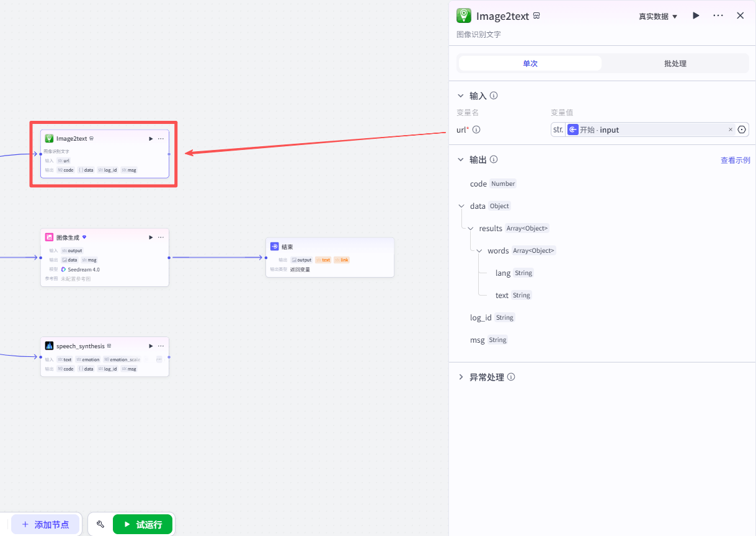This screenshot has height=536, width=756.
Task: Open the 真实数据 dropdown
Action: click(x=658, y=17)
